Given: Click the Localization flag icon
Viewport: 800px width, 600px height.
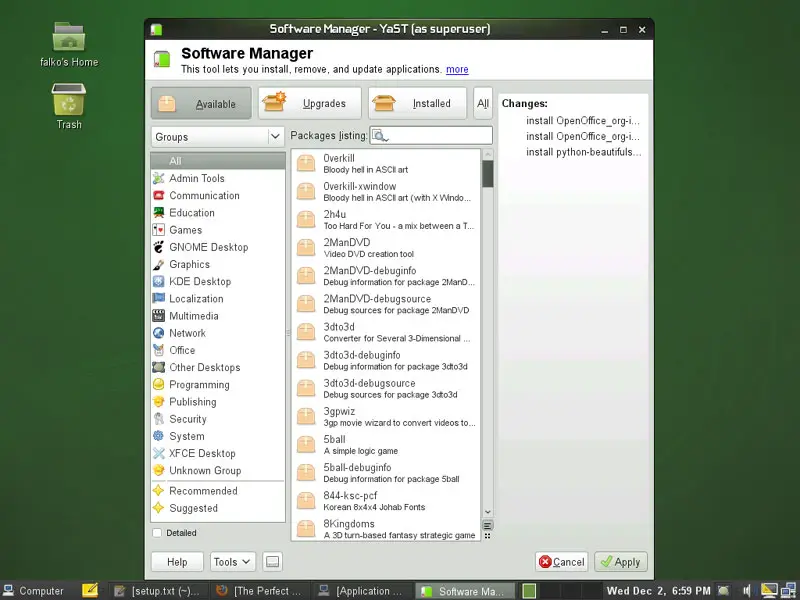Looking at the screenshot, I should [x=159, y=298].
